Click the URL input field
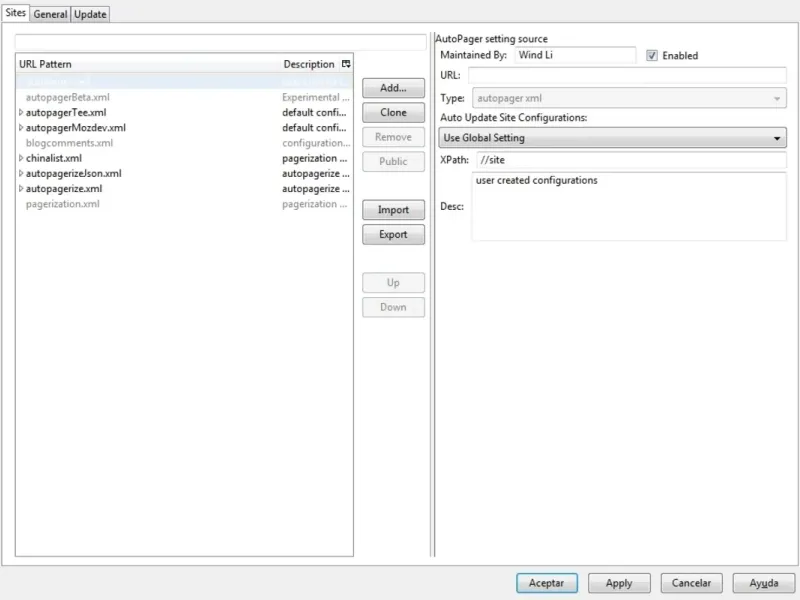The width and height of the screenshot is (800, 600). click(628, 75)
